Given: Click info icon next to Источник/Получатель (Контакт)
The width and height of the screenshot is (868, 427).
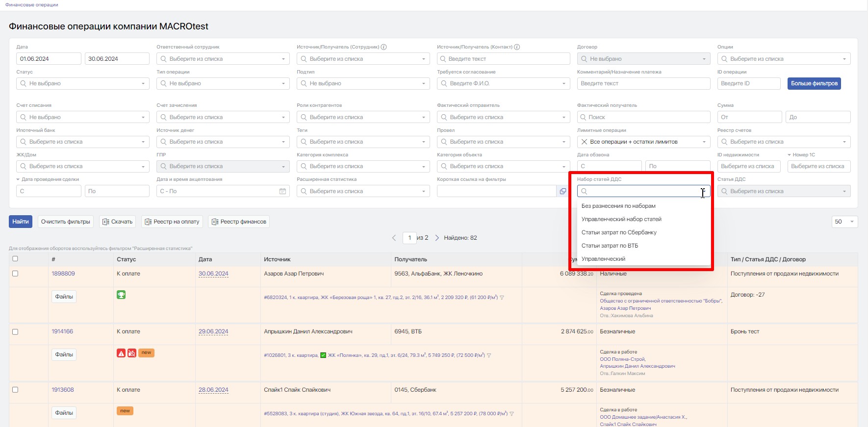Looking at the screenshot, I should (x=517, y=47).
